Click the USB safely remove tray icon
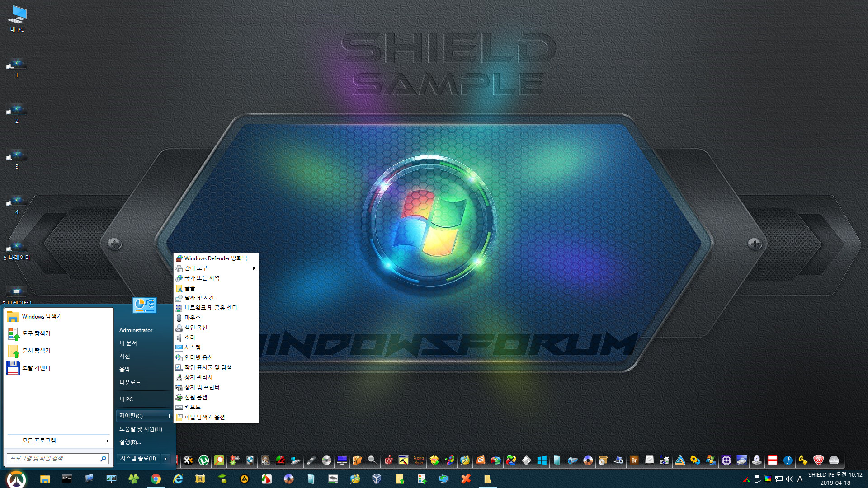 [757, 479]
